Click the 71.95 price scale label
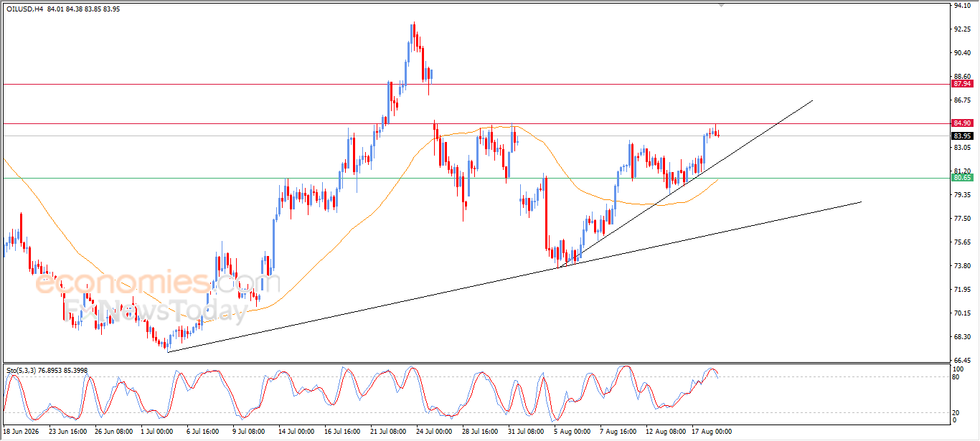The width and height of the screenshot is (980, 441). (x=962, y=290)
